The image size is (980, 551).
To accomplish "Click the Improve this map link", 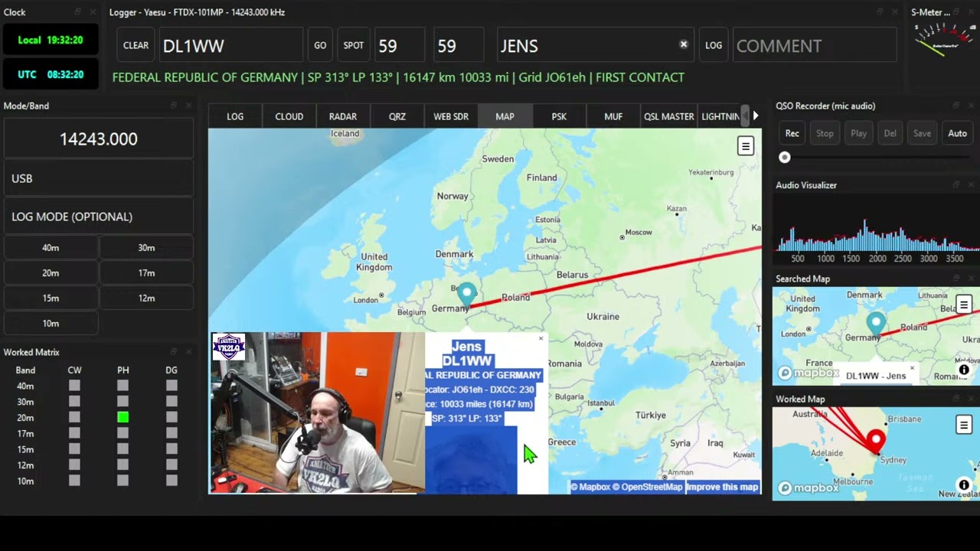I will tap(722, 487).
